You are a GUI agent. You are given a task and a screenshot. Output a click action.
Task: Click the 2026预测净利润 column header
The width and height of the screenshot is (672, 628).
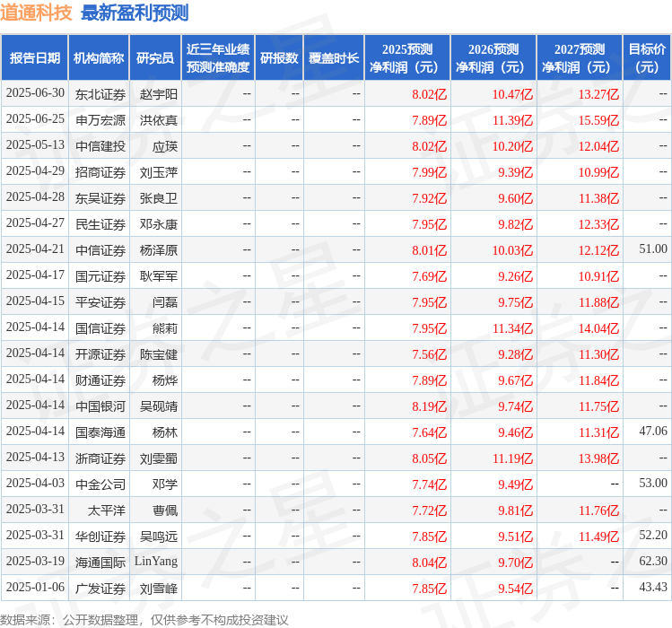[x=493, y=58]
